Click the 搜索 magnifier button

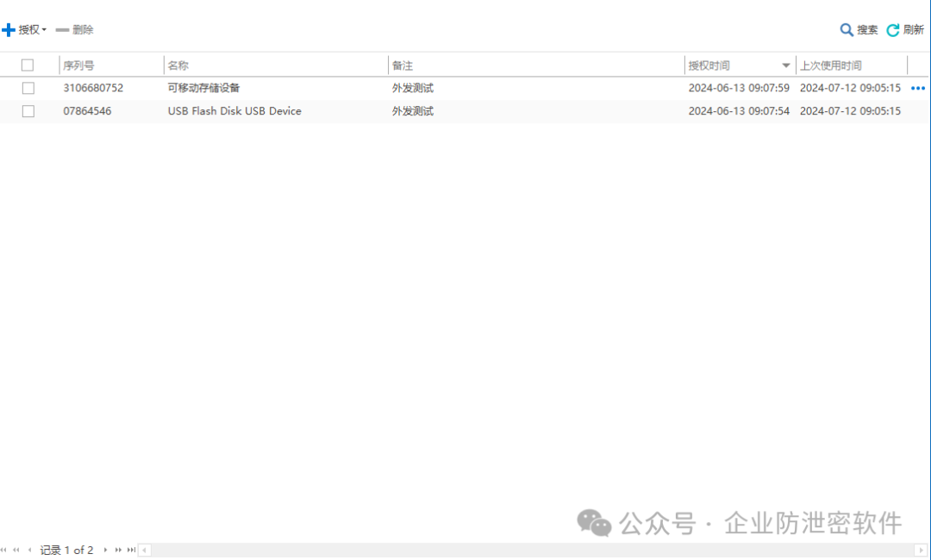coord(859,29)
